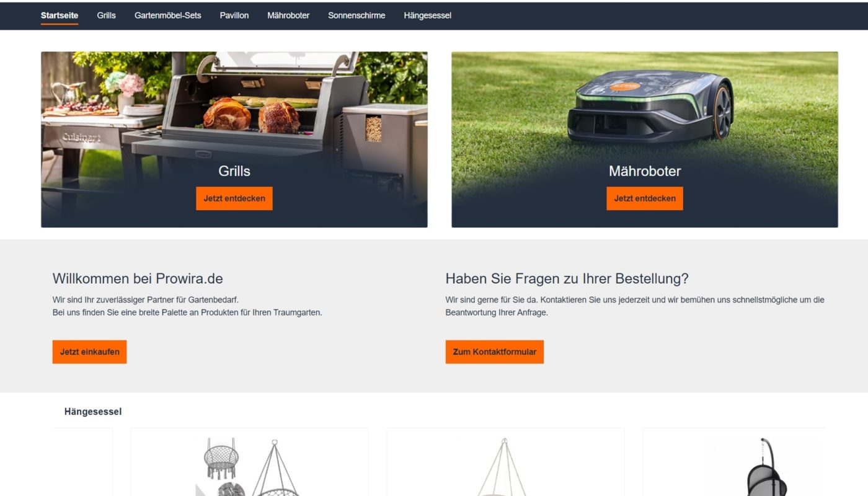Open Gartenmöbel-Sets in the navigation bar
868x496 pixels.
[167, 15]
